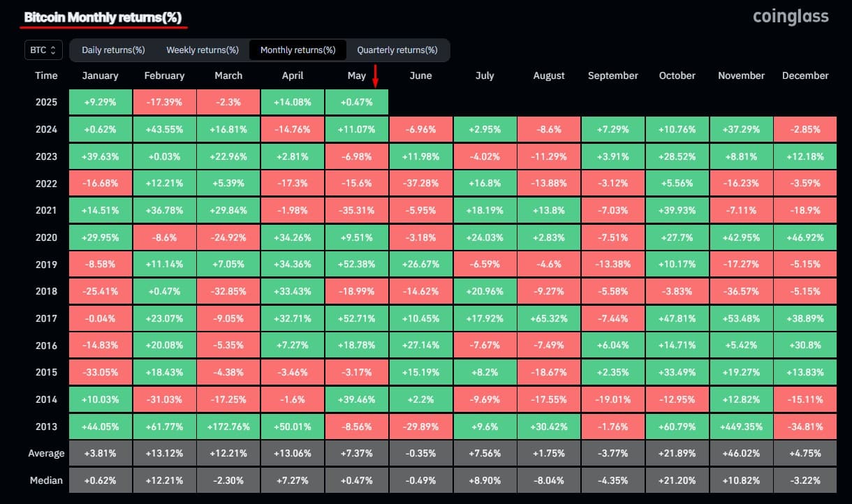
Task: Switch to Weekly returns(%) tab
Action: pyautogui.click(x=203, y=50)
